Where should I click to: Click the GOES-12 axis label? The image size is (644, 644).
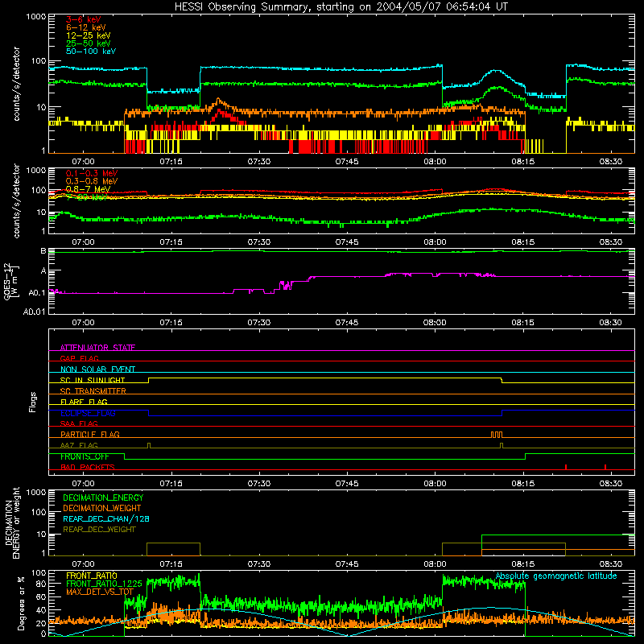pyautogui.click(x=11, y=282)
